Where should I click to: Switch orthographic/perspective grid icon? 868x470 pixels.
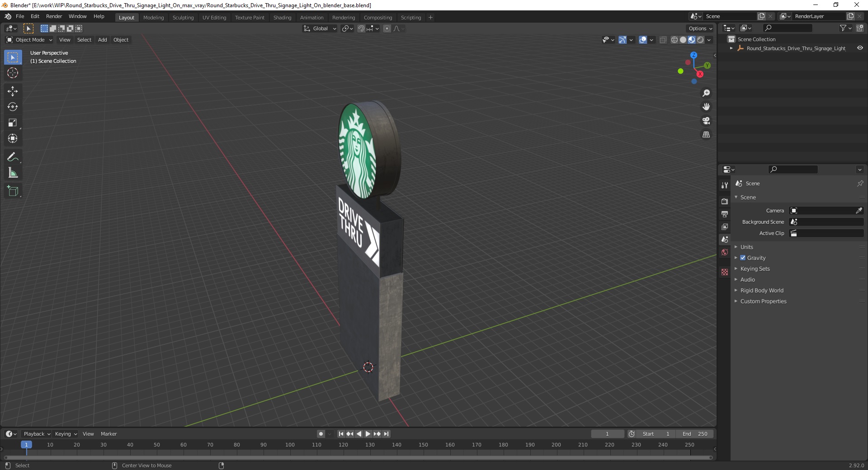coord(706,135)
